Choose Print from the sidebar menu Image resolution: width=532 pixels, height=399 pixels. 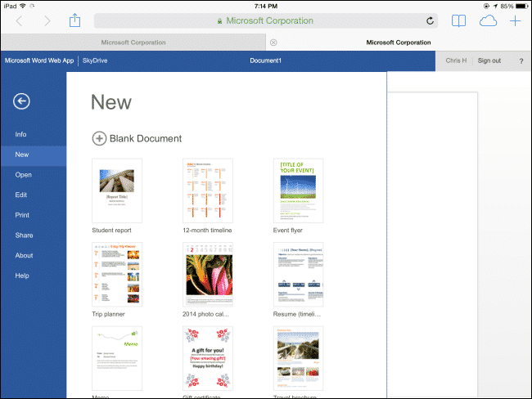(22, 215)
